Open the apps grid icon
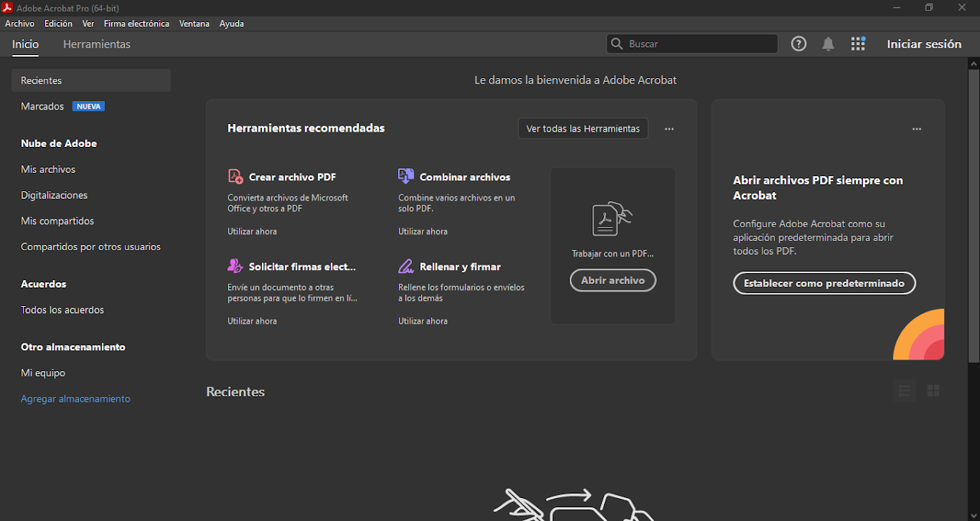This screenshot has height=521, width=980. coord(858,44)
